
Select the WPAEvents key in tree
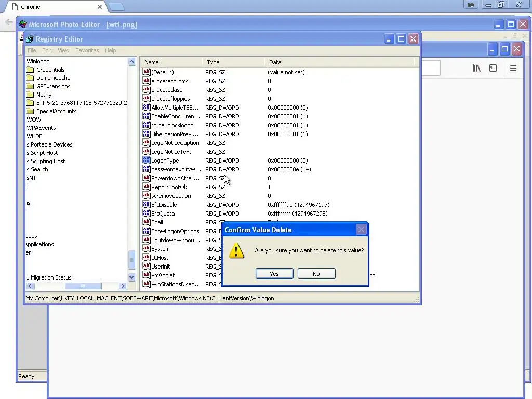[x=41, y=128]
